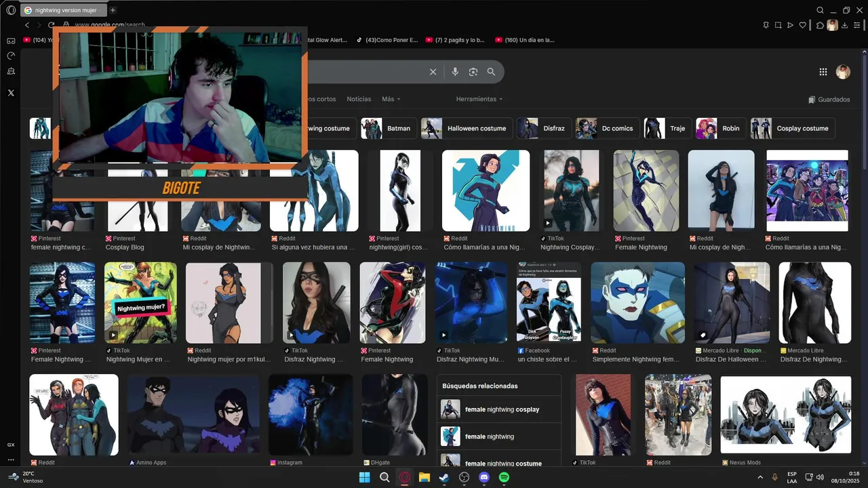Select the nightwing version mujer browser tab
868x488 pixels.
click(64, 10)
